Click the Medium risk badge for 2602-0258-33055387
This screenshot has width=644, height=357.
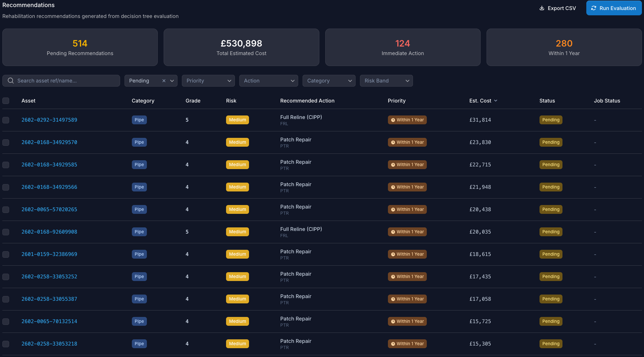point(238,299)
